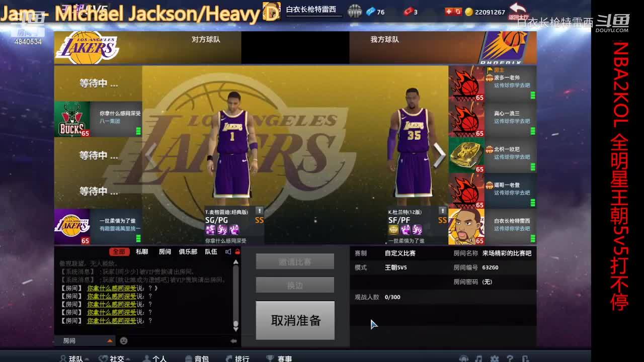Screen dimensions: 644x362
Task: Click second skill badge of K.杜兰特
Action: [406, 230]
